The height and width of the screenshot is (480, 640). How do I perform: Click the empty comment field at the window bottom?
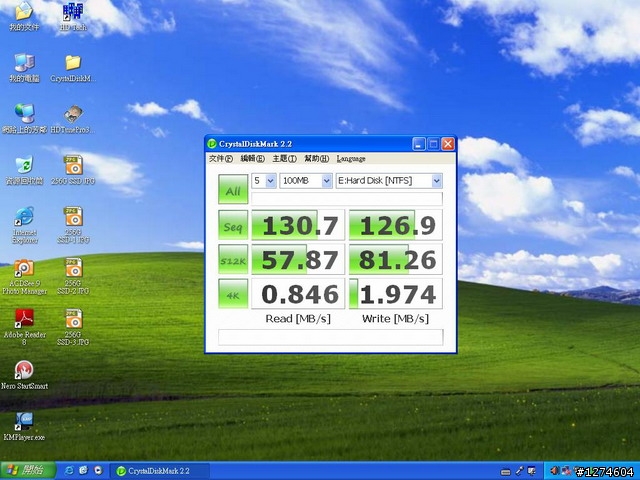click(331, 337)
